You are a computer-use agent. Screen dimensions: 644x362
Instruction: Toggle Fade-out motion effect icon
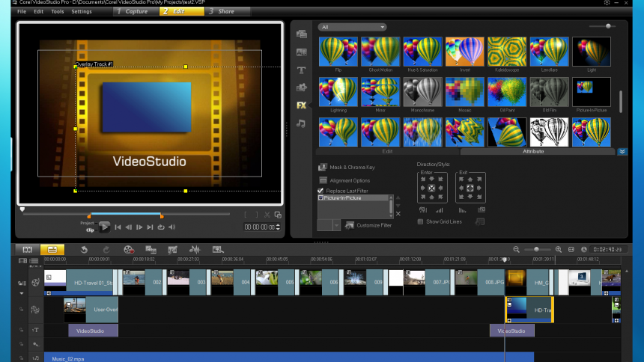pyautogui.click(x=463, y=210)
